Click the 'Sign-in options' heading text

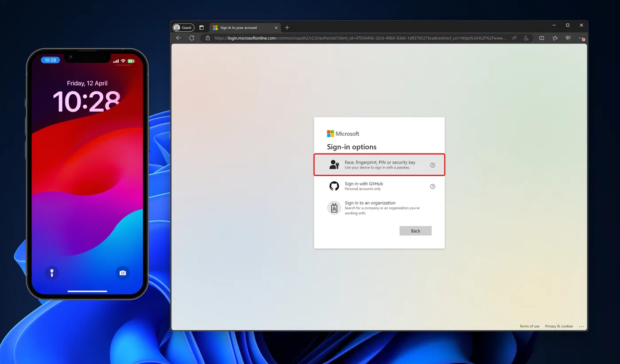coord(352,147)
